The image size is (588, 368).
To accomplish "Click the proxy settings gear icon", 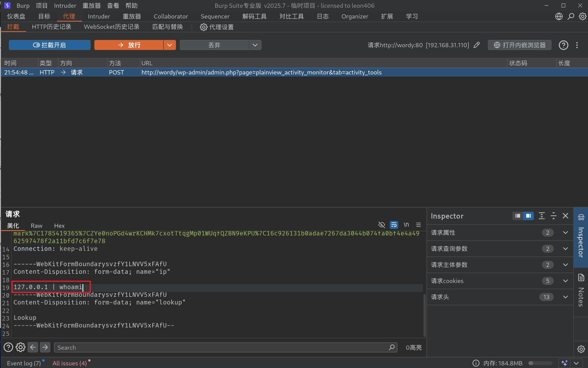I will 203,27.
